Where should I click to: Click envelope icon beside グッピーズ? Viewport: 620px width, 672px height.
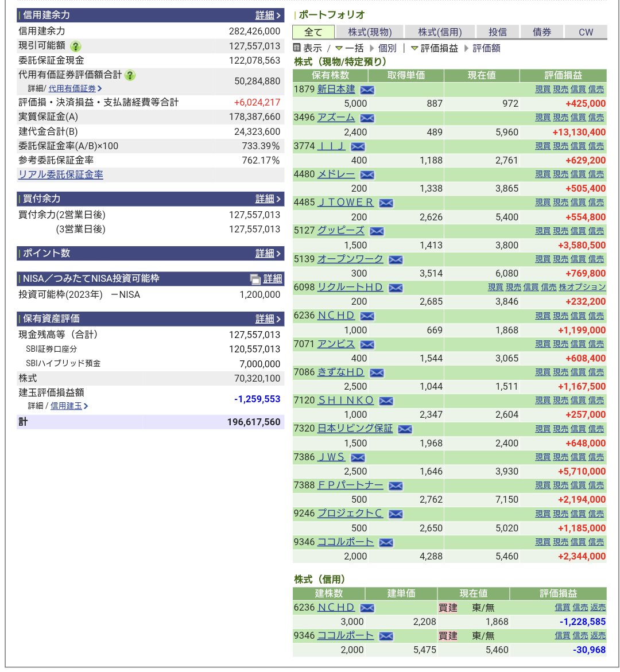point(377,231)
